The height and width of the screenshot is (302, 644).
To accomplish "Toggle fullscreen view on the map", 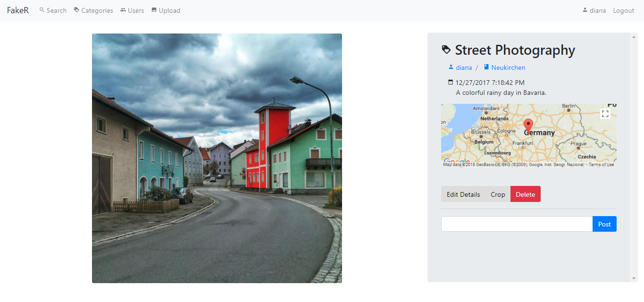I will click(605, 113).
